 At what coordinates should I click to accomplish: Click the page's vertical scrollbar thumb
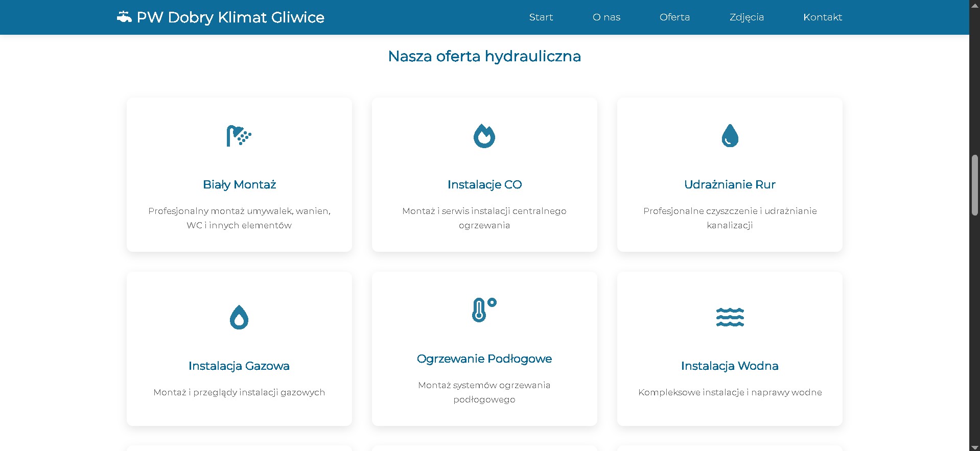974,185
